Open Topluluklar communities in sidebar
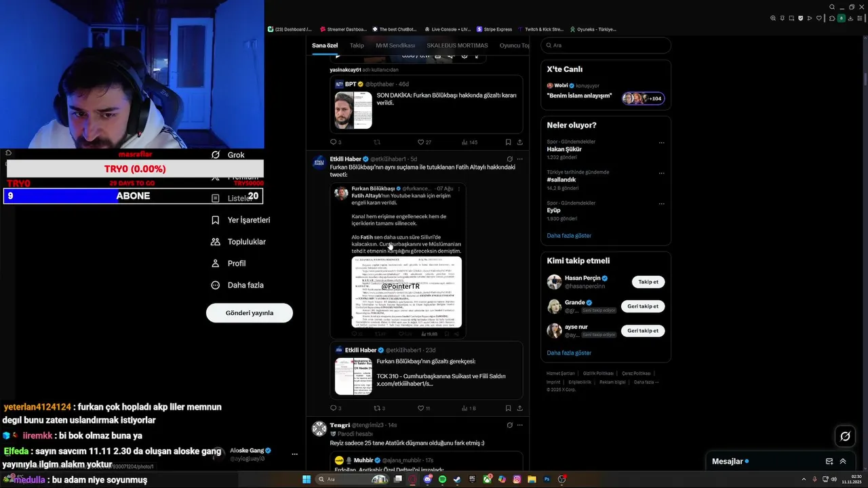The width and height of the screenshot is (868, 488). tap(239, 242)
